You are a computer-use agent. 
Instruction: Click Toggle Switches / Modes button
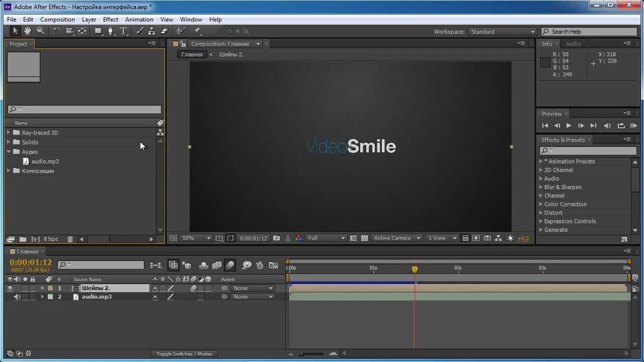point(184,353)
